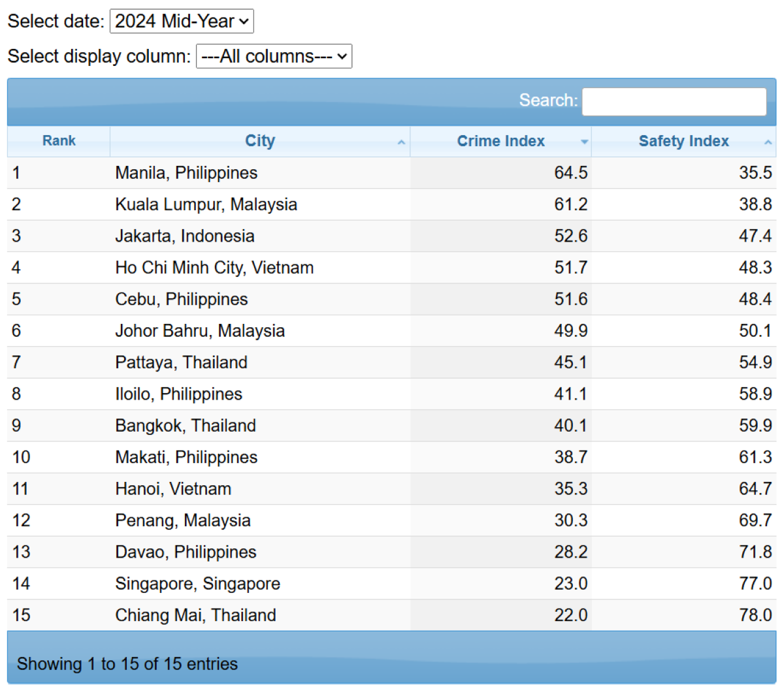The width and height of the screenshot is (784, 685).
Task: Click Kuala Lumpur's safety index 38.8
Action: [755, 204]
